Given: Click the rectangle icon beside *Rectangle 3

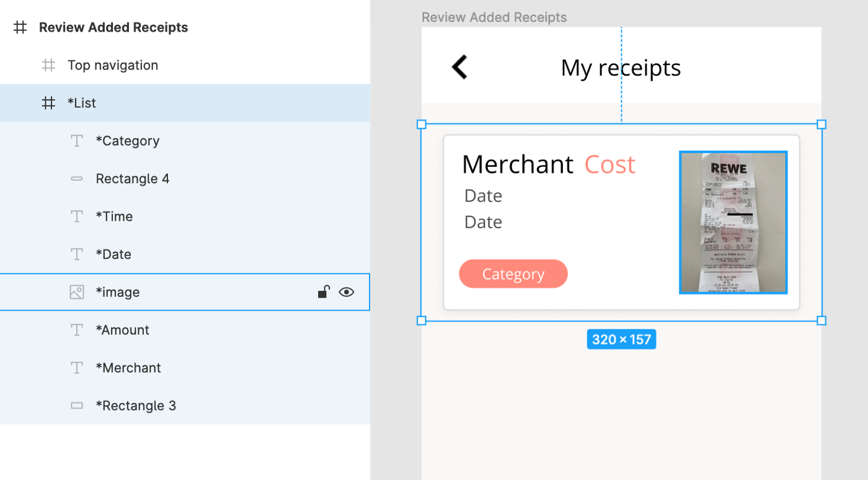Looking at the screenshot, I should (x=77, y=406).
